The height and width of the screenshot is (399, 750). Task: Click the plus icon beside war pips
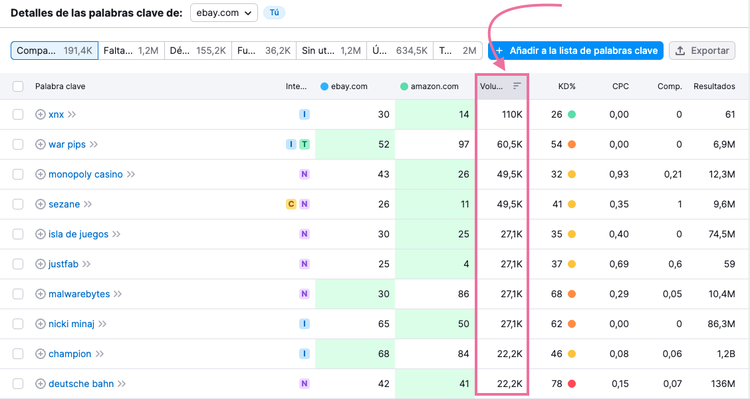pos(40,144)
